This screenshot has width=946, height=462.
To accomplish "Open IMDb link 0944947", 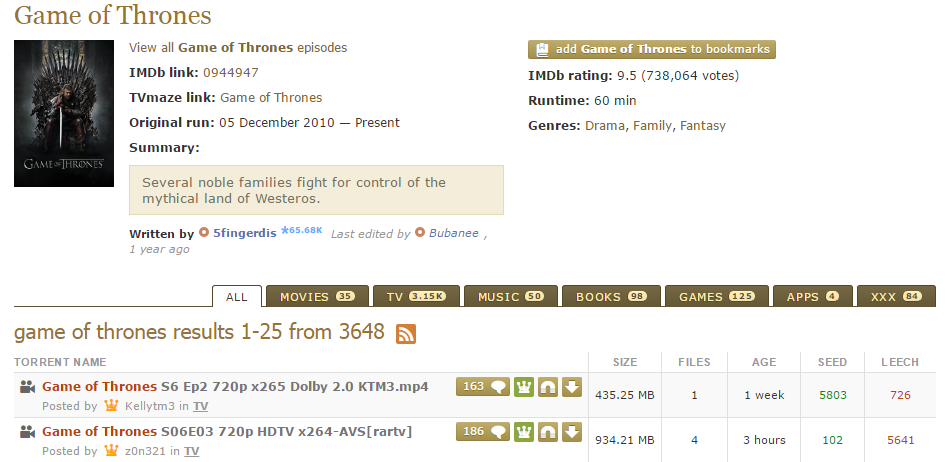I will (x=230, y=73).
